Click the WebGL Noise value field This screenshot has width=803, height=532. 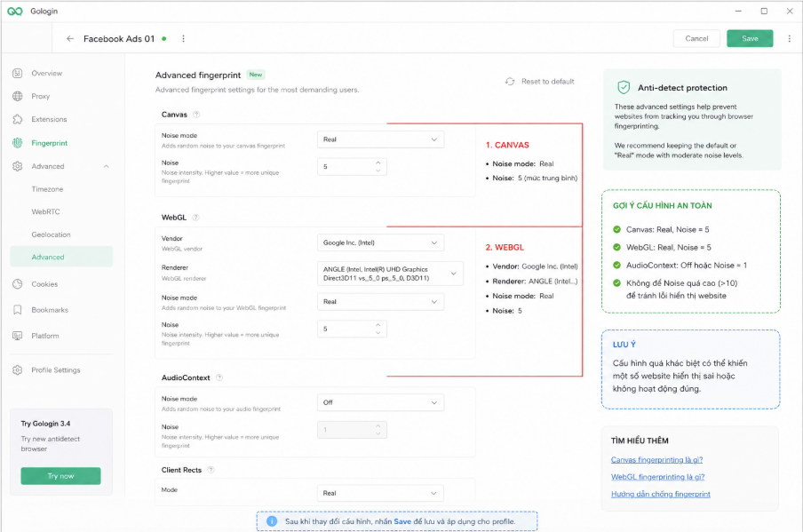coord(352,329)
